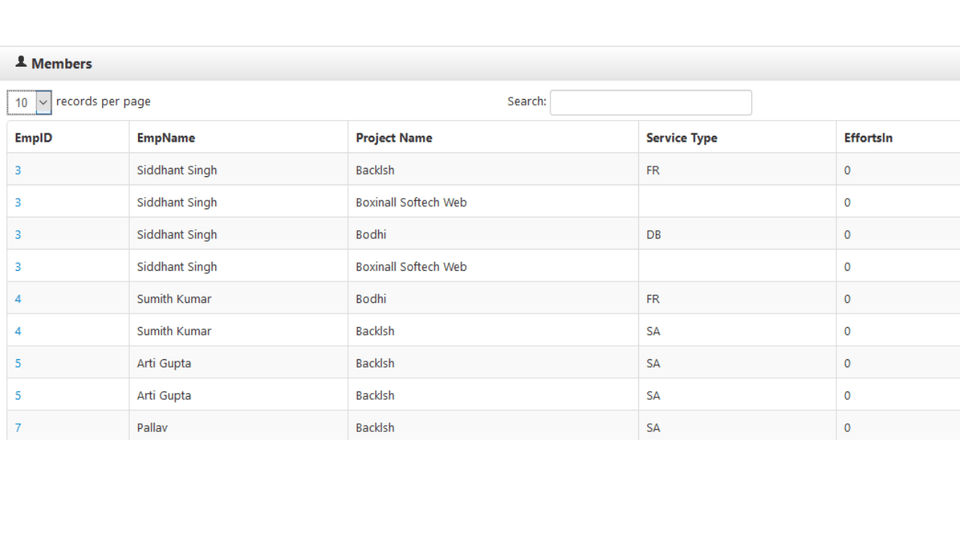
Task: Click the Members panel heading text
Action: click(x=61, y=64)
